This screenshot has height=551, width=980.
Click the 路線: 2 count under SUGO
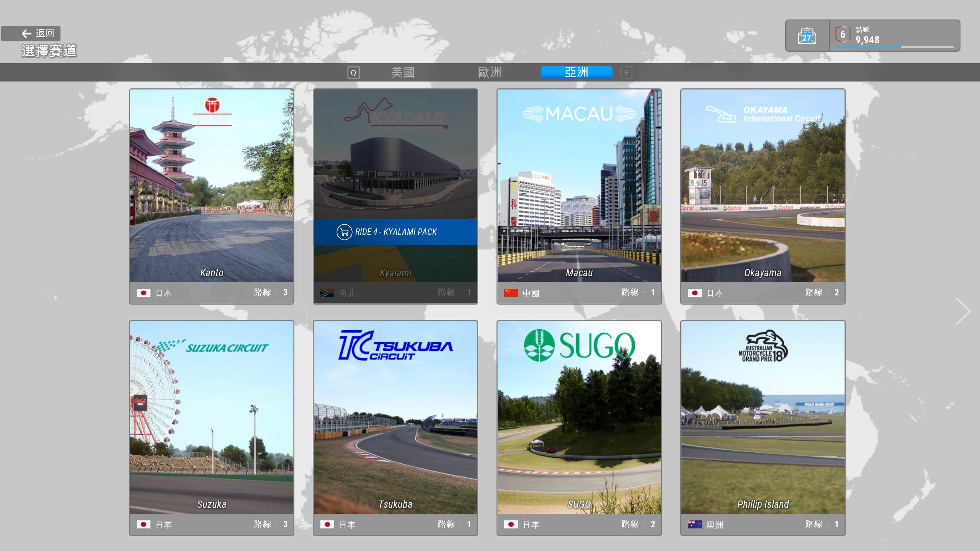pos(638,524)
